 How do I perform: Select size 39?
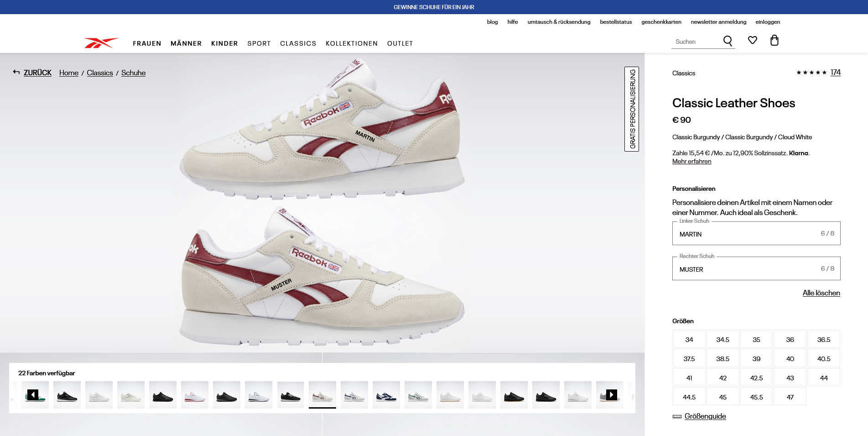[x=756, y=358]
